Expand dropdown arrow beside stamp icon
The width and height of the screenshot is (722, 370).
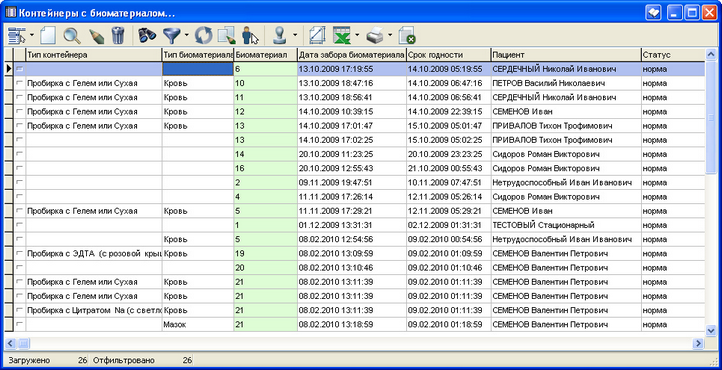pos(295,35)
